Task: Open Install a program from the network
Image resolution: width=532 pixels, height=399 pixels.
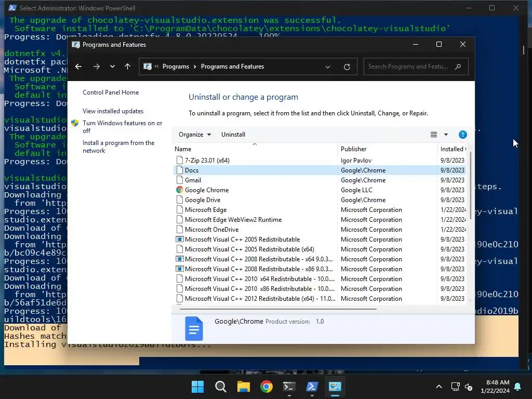Action: 118,147
